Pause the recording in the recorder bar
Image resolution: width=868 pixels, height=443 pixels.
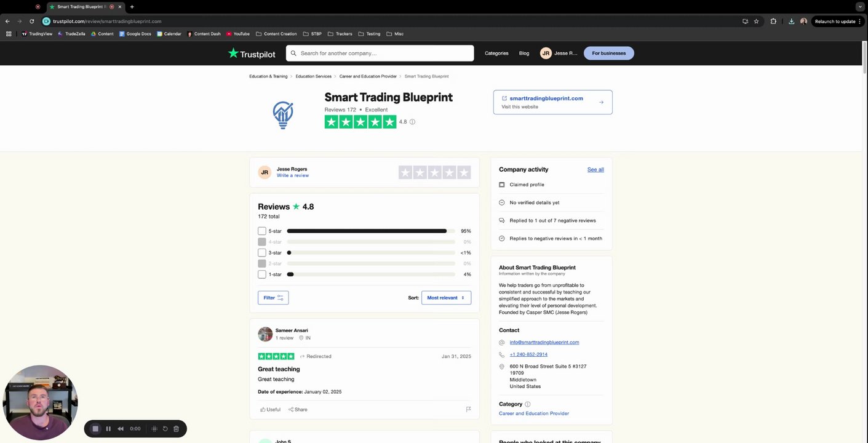(108, 429)
